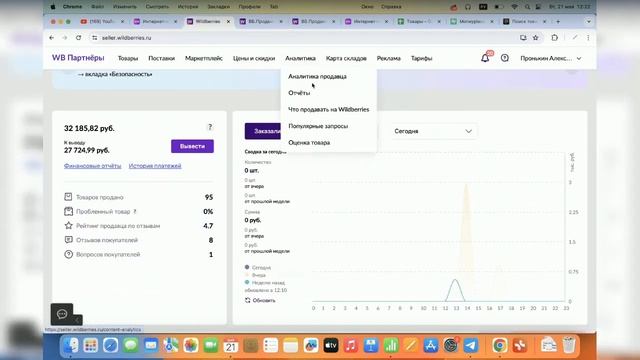This screenshot has width=640, height=360.
Task: Select Аналитика продавца from the dropdown menu
Action: [x=317, y=76]
